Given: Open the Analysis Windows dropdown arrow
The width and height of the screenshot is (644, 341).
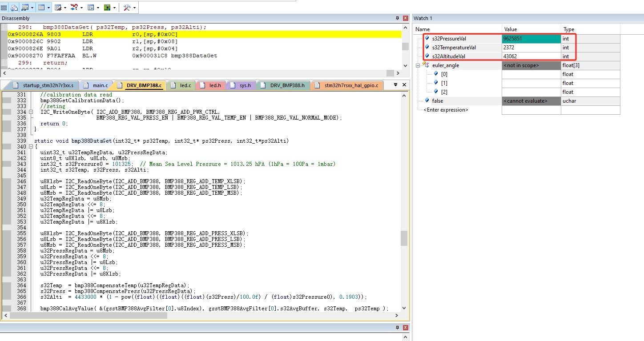Looking at the screenshot, I should (x=81, y=8).
